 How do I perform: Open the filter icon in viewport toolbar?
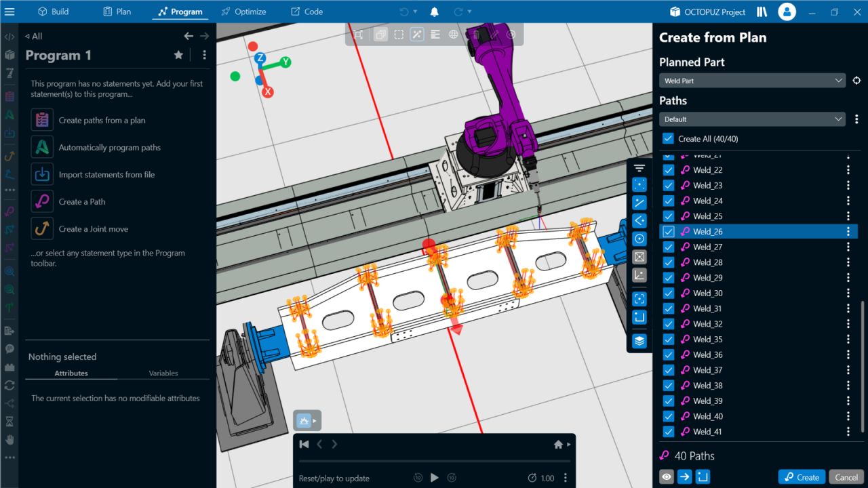(639, 168)
